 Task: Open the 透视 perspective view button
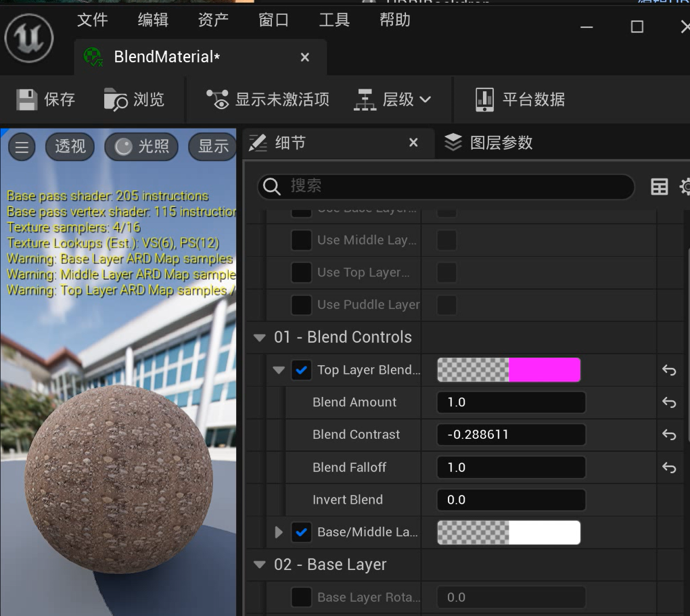70,147
